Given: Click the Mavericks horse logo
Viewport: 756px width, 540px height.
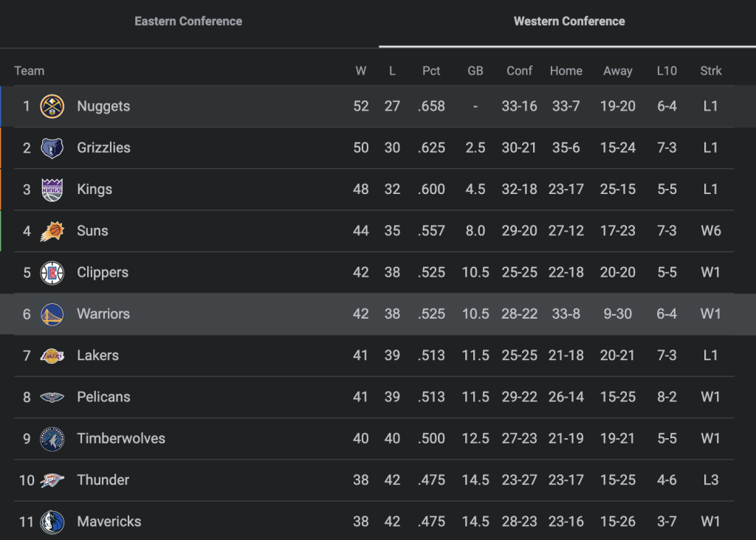Looking at the screenshot, I should (52, 522).
